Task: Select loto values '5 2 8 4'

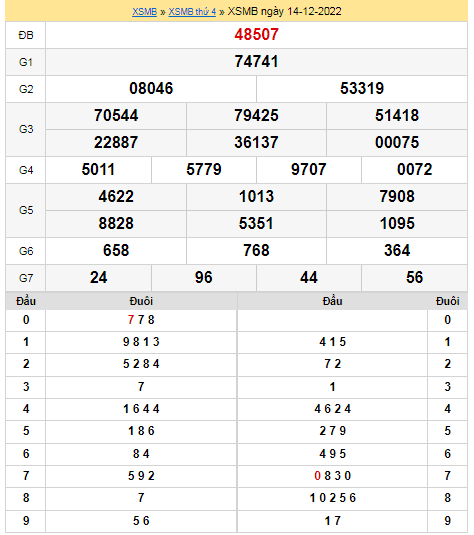Action: click(141, 364)
